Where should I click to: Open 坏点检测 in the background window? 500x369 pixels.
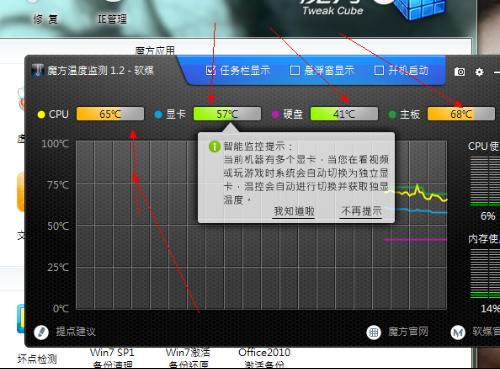coord(37,359)
